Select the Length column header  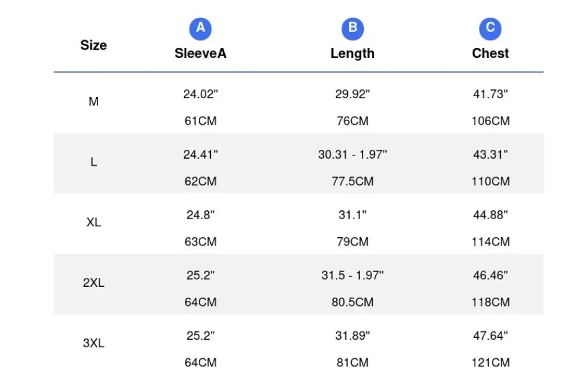[352, 54]
